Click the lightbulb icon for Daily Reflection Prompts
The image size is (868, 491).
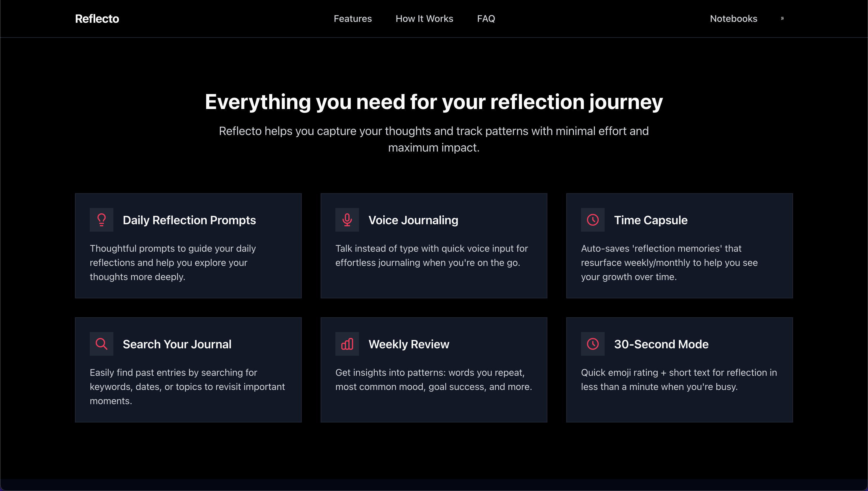pos(102,220)
